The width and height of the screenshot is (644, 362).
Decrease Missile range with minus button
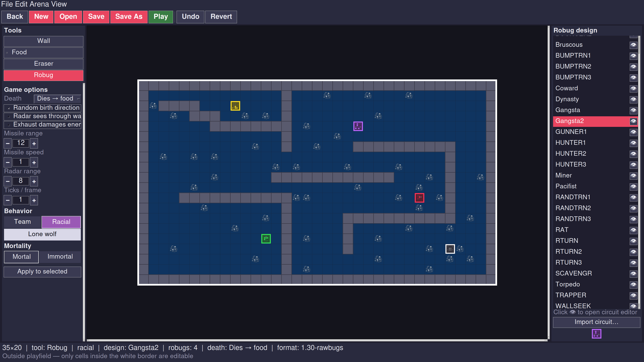pos(8,143)
